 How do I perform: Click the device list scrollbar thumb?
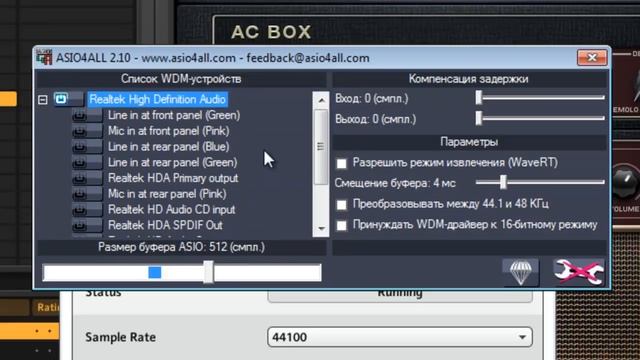321,146
